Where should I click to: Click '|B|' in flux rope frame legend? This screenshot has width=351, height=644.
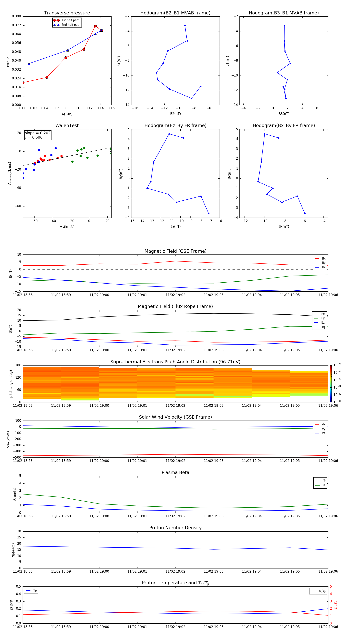click(x=320, y=327)
